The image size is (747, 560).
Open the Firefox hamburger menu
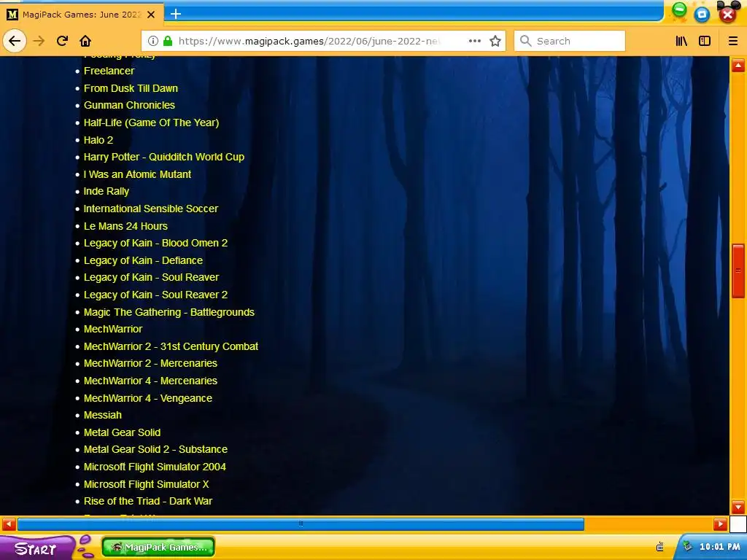732,41
